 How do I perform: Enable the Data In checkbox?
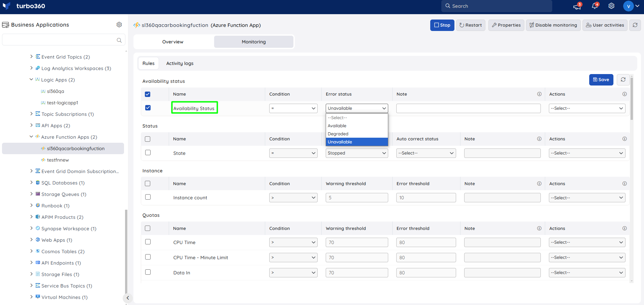tap(148, 272)
